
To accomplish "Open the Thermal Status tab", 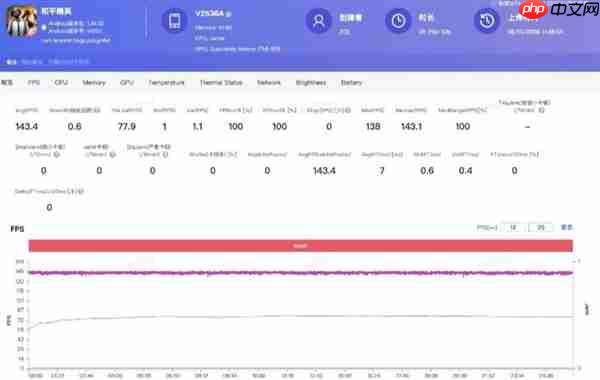I will (x=221, y=83).
